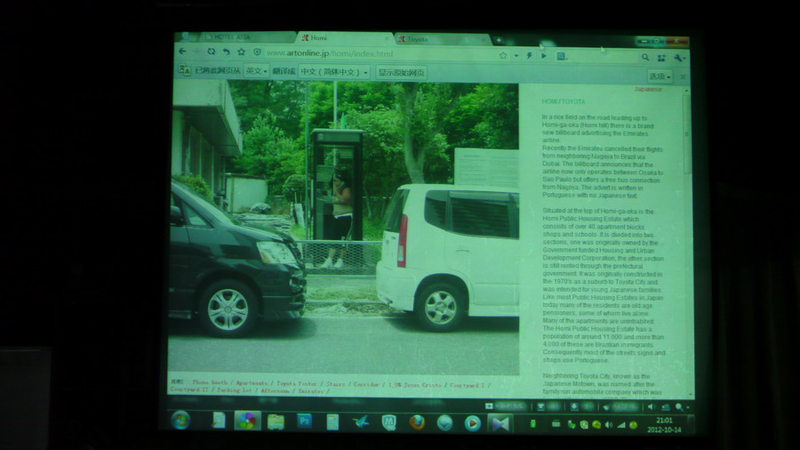Switch to the Toyota tab
The width and height of the screenshot is (800, 450).
point(441,39)
